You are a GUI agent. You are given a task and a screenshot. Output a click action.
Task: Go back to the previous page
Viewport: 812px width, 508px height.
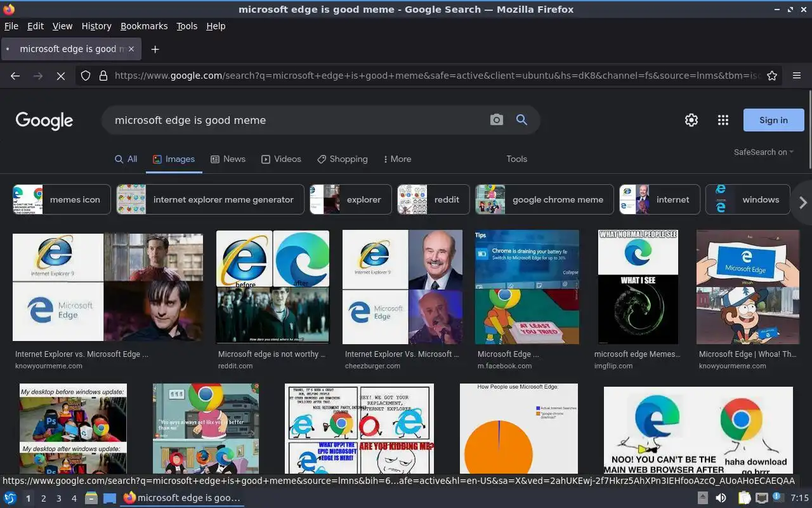15,76
